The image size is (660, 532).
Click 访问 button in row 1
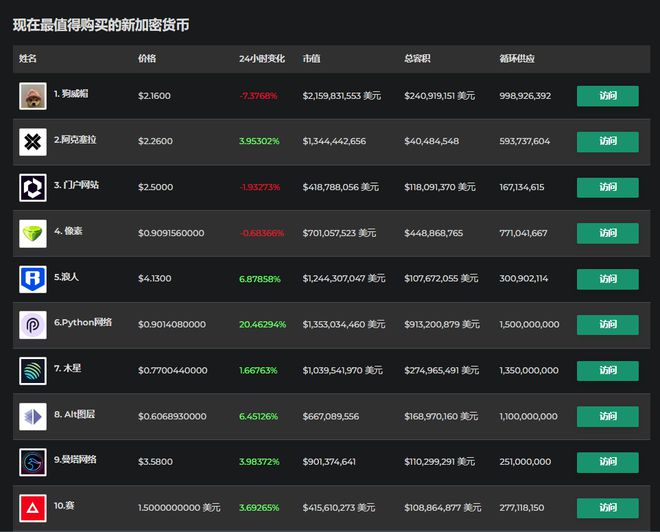click(607, 96)
